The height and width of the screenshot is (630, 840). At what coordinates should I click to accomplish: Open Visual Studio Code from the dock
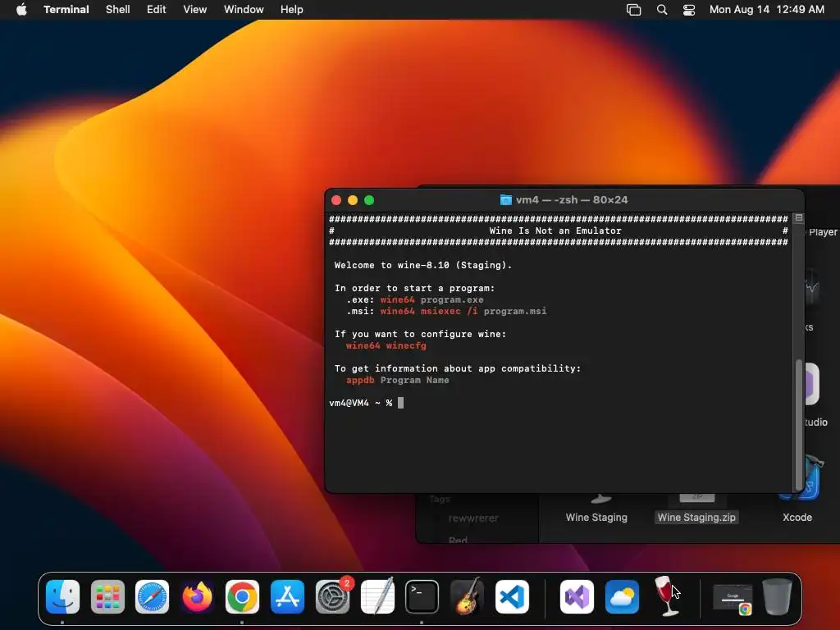[x=512, y=596]
